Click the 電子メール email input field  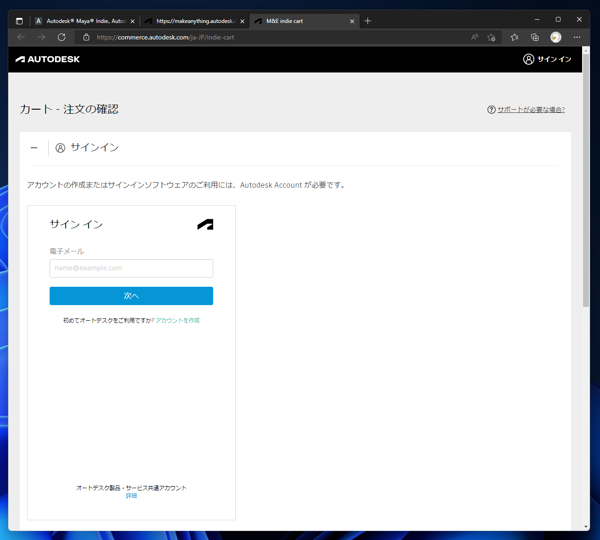coord(131,268)
